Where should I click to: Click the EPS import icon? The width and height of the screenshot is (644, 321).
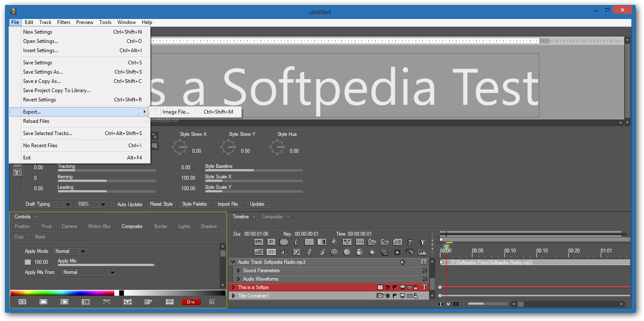[259, 242]
